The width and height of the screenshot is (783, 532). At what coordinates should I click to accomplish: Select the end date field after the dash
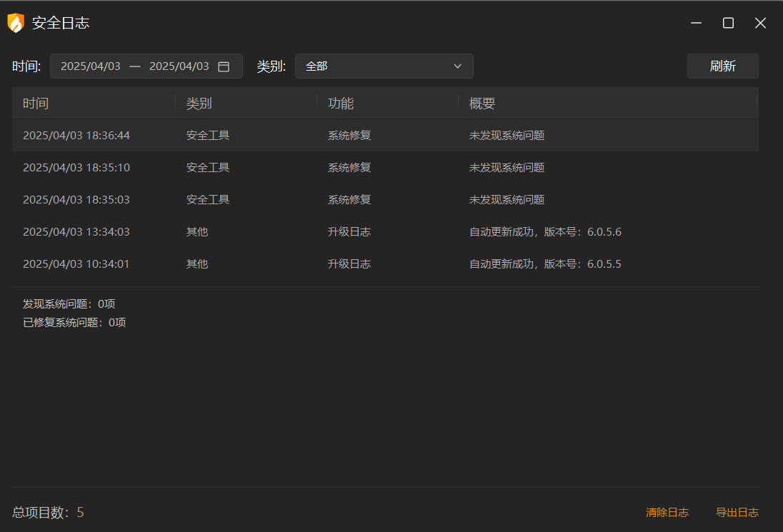179,66
